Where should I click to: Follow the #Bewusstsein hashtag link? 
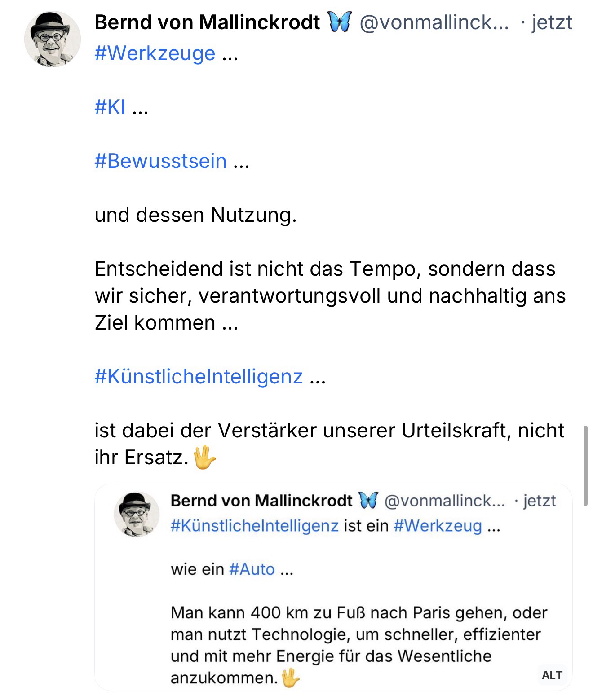pyautogui.click(x=160, y=161)
